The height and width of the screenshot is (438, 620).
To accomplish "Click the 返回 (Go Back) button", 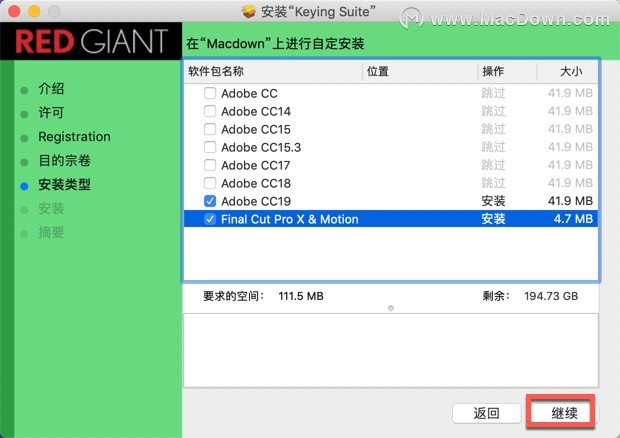I will coord(486,413).
